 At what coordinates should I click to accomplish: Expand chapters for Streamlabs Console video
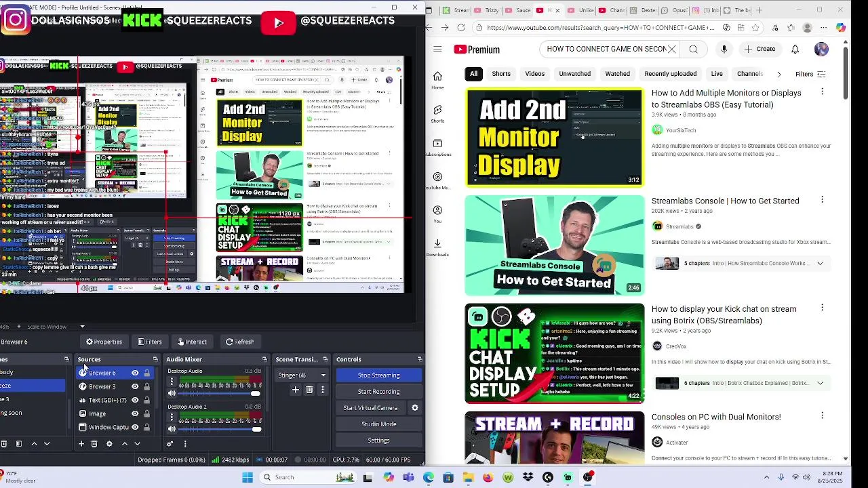pyautogui.click(x=820, y=263)
